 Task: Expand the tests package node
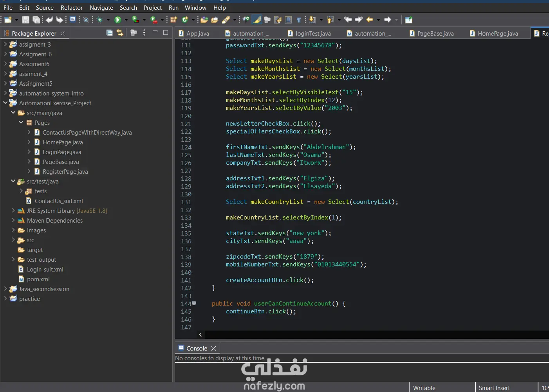21,191
